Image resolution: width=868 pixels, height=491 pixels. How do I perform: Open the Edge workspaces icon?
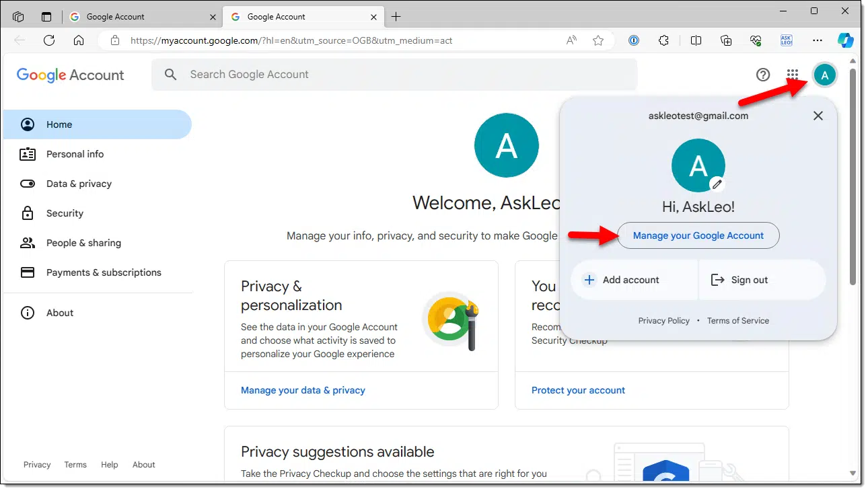click(18, 17)
